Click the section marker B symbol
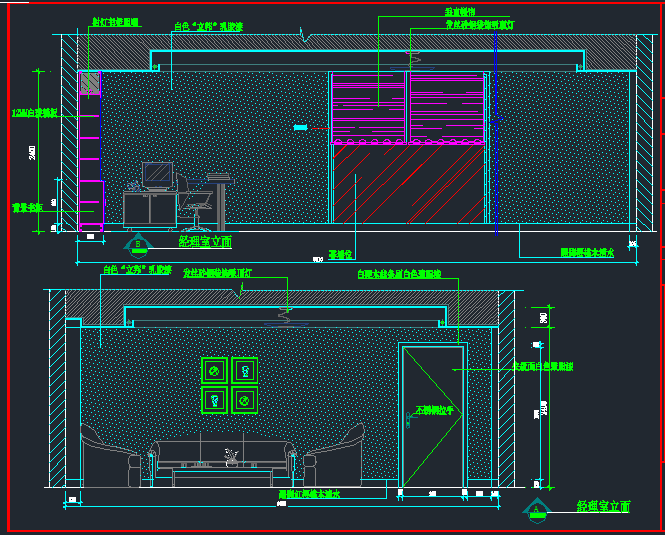 138,246
